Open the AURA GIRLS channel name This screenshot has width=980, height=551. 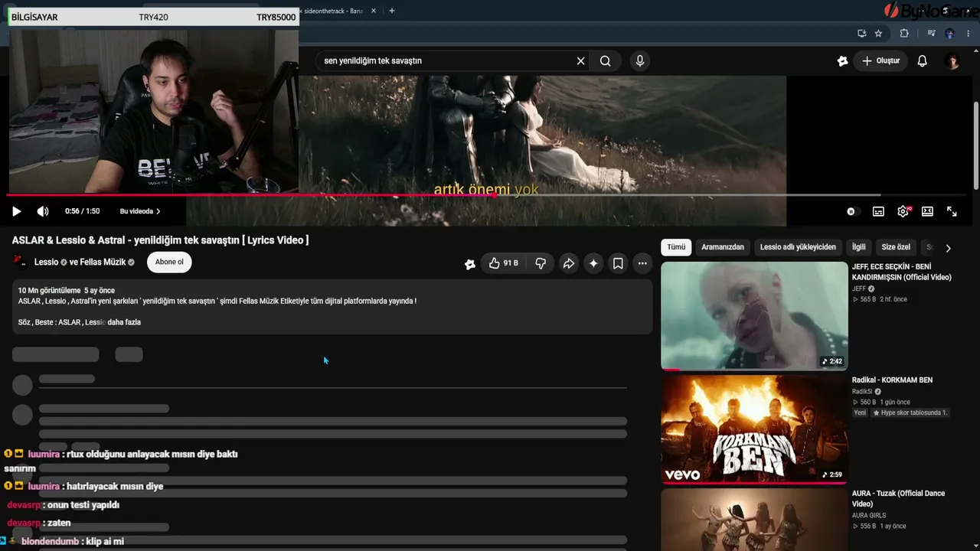869,516
